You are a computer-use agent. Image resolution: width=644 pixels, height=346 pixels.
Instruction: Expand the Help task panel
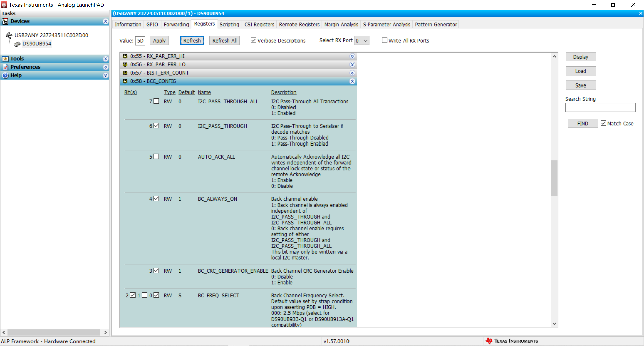tap(106, 75)
